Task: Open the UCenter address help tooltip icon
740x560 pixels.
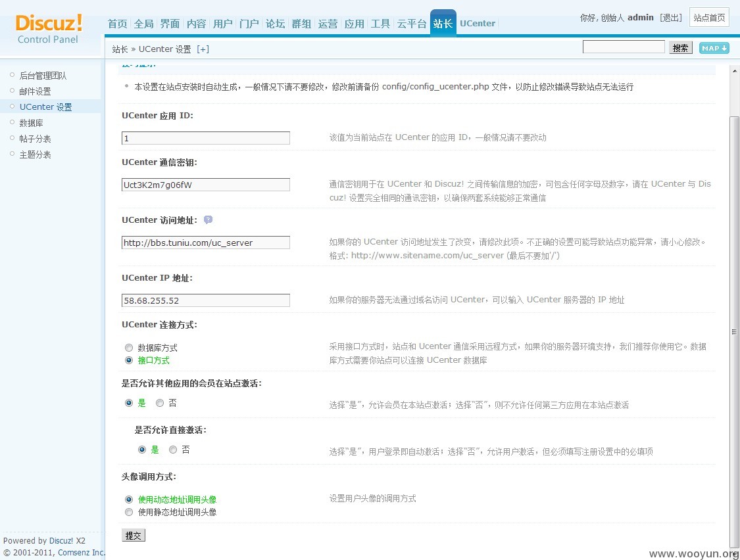Action: (208, 220)
